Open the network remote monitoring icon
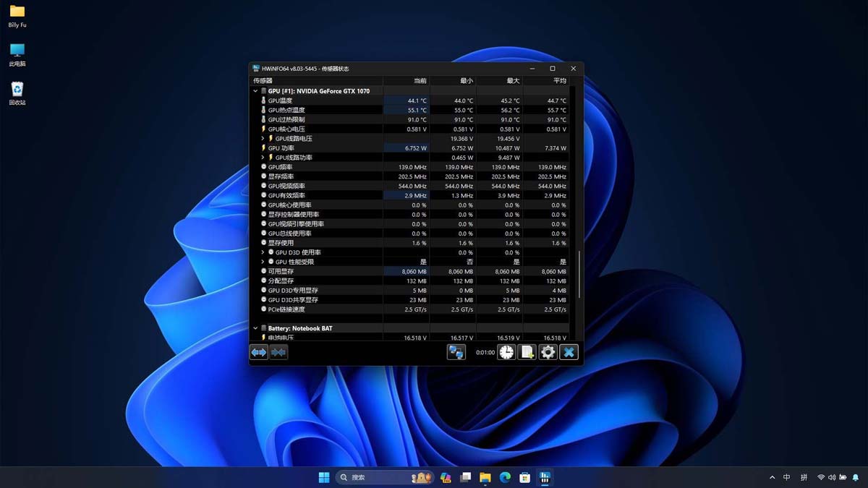868x488 pixels. tap(456, 352)
